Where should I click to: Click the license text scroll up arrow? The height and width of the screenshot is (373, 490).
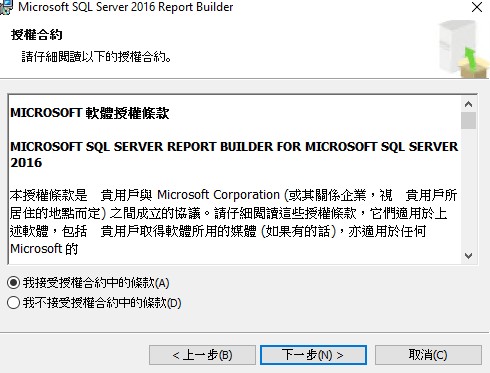(x=468, y=104)
